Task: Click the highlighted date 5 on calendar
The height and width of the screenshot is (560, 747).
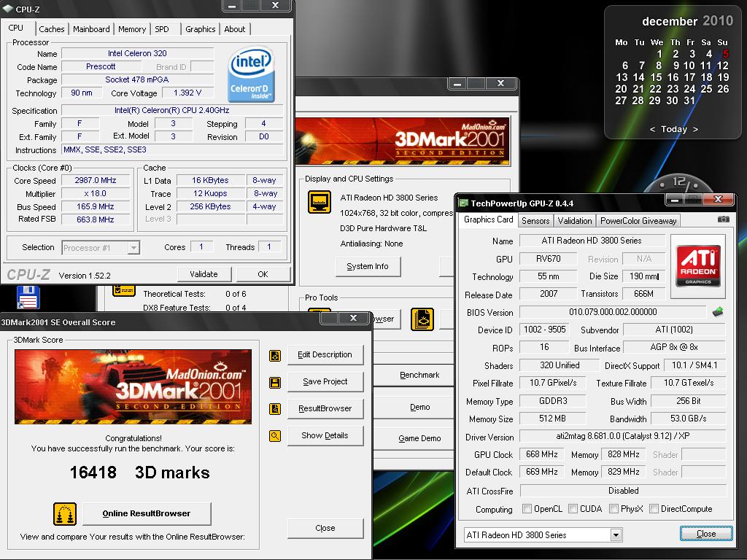Action: [725, 54]
